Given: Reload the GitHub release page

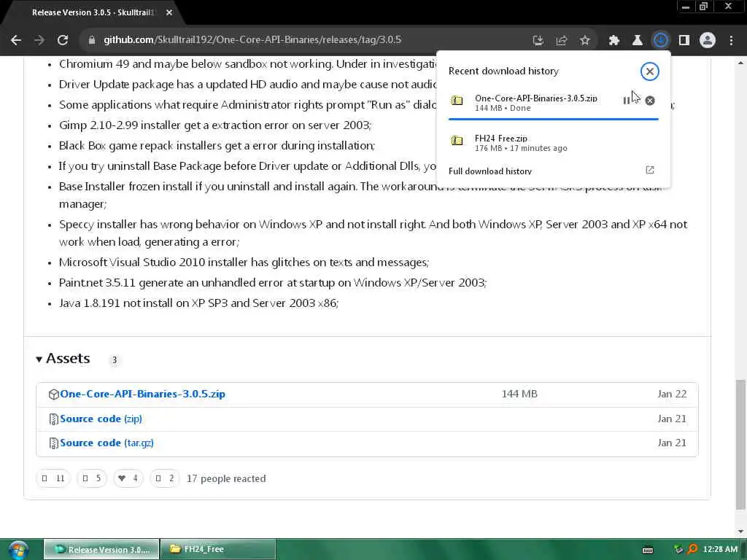Looking at the screenshot, I should (63, 40).
